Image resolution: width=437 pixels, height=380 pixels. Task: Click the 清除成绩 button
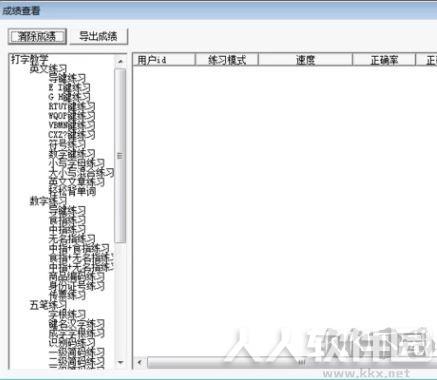pos(37,36)
